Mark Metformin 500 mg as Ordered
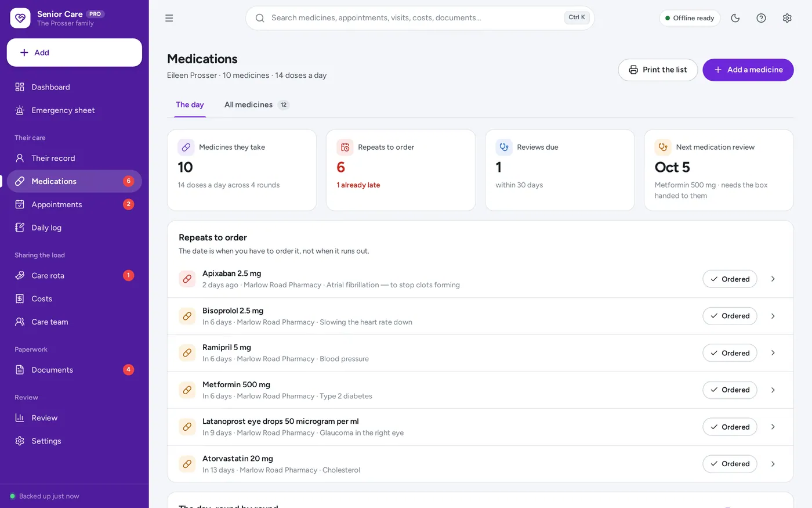 tap(730, 390)
